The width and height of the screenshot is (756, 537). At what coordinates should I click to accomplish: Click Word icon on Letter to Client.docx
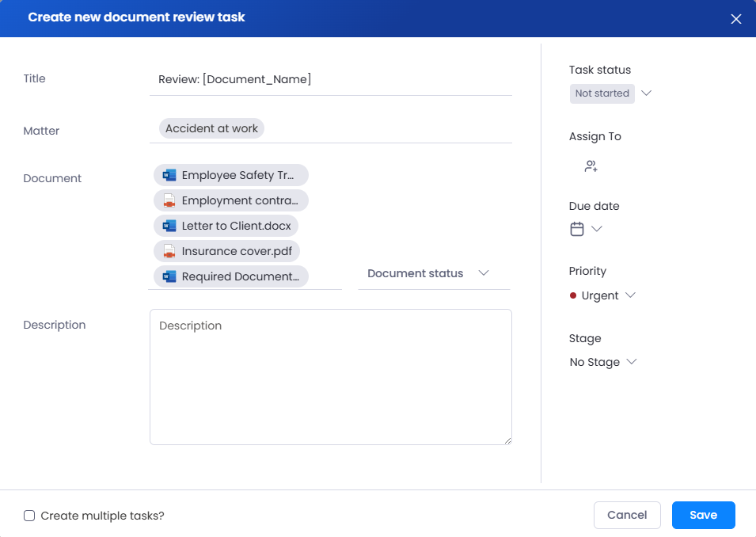(x=169, y=226)
